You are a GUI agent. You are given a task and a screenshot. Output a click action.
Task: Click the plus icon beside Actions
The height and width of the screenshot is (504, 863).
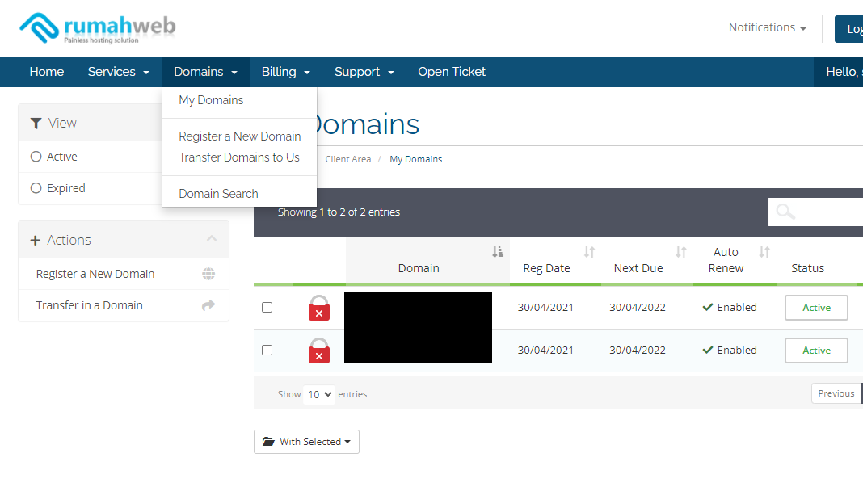[36, 241]
